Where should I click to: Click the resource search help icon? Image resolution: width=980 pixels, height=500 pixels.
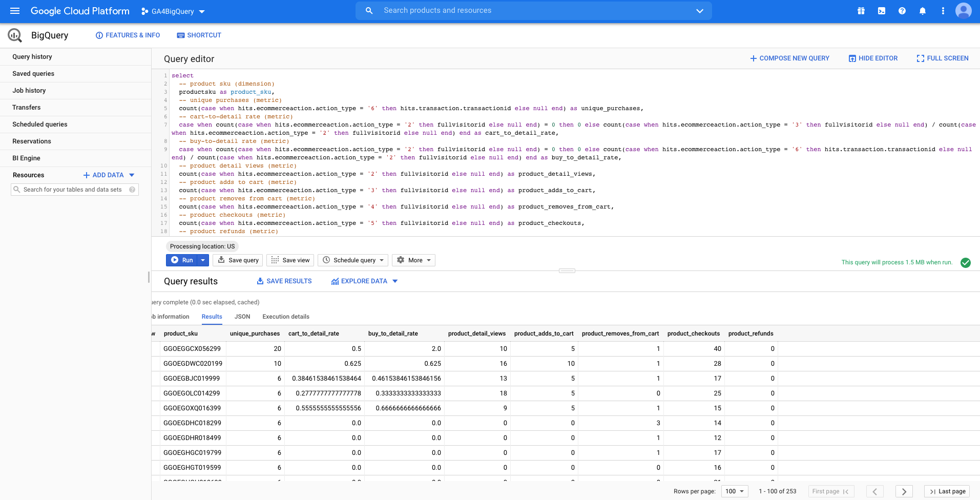[x=132, y=190]
